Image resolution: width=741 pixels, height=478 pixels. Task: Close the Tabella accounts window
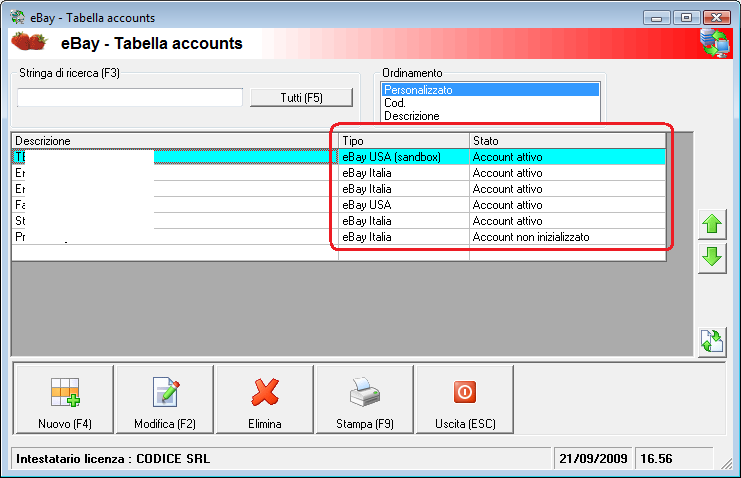click(x=716, y=17)
